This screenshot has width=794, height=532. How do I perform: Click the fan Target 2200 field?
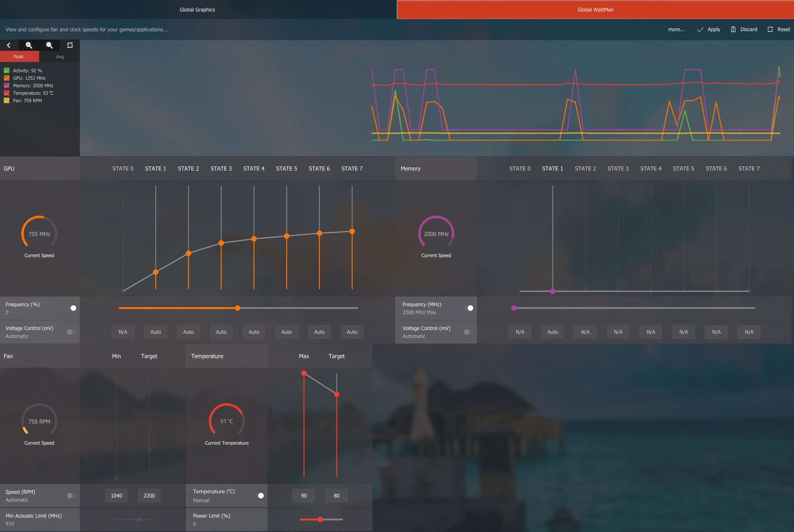[149, 496]
